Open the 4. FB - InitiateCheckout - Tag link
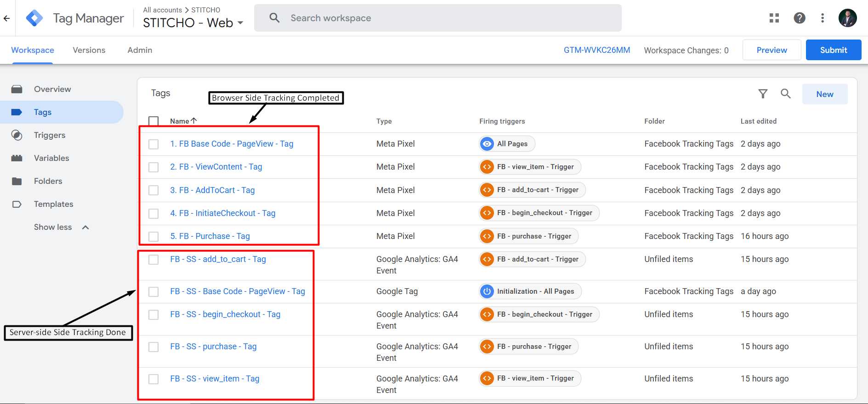The width and height of the screenshot is (868, 404). [223, 213]
